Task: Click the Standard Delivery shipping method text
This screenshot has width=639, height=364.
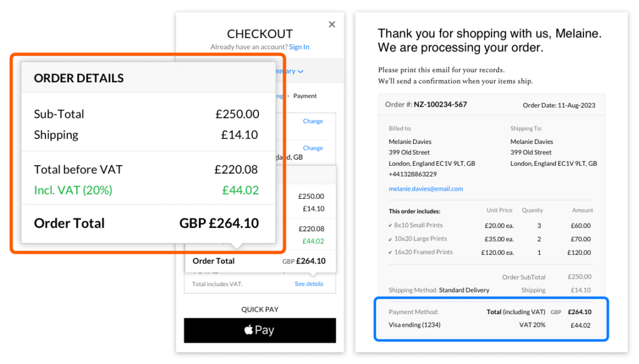Action: tap(464, 290)
